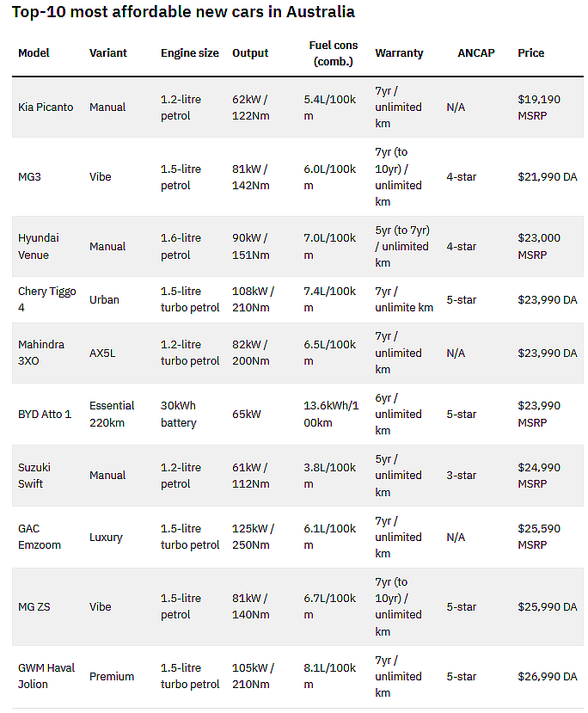Image resolution: width=588 pixels, height=713 pixels.
Task: Select the Suzuki Swift model cell
Action: pyautogui.click(x=34, y=475)
